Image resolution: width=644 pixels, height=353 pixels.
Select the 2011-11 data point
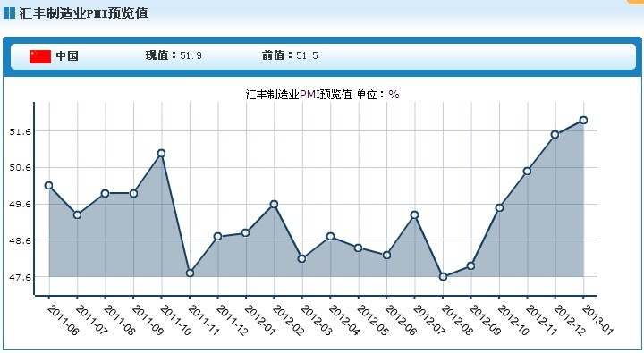click(190, 273)
